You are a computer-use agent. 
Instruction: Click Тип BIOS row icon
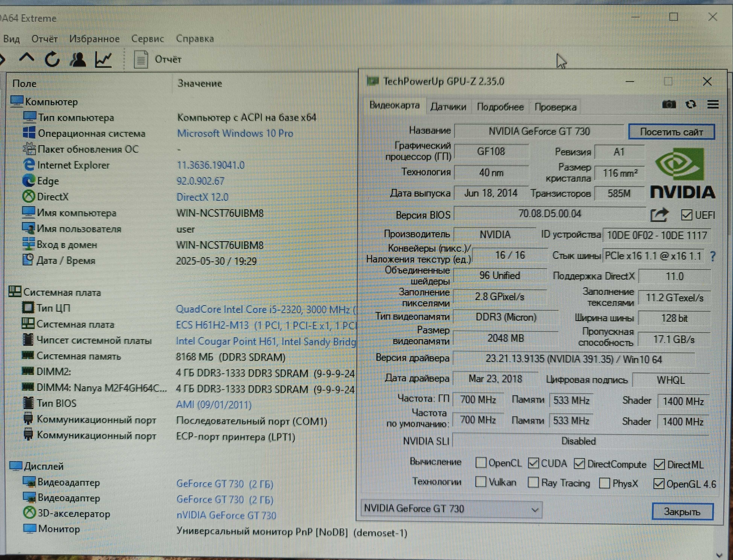(x=28, y=403)
